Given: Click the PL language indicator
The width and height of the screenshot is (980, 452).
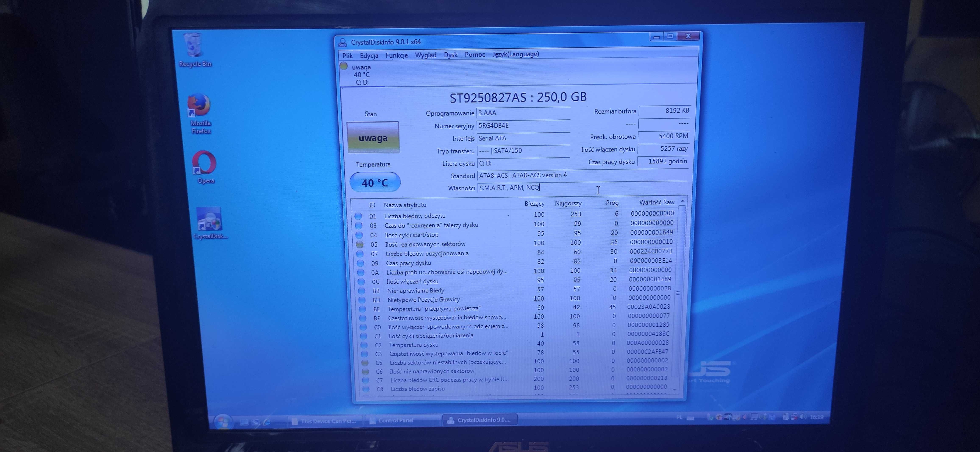Looking at the screenshot, I should pos(679,417).
